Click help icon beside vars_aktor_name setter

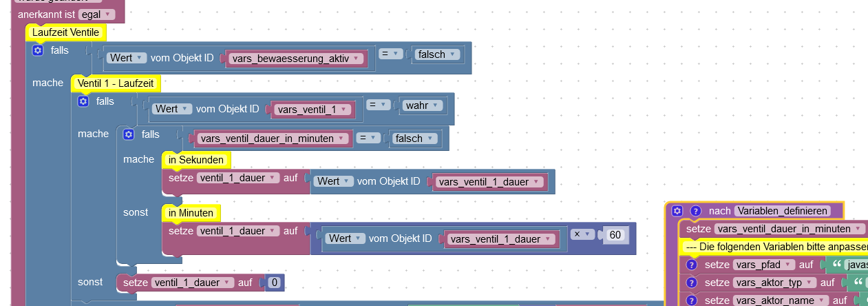click(x=692, y=300)
